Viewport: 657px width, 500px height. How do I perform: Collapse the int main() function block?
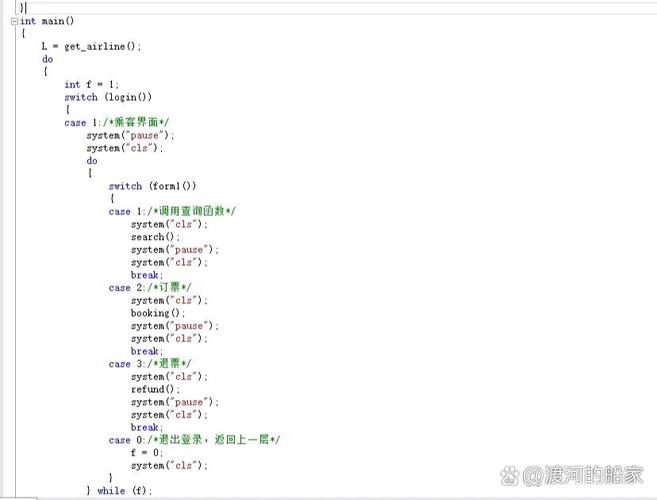(14, 21)
